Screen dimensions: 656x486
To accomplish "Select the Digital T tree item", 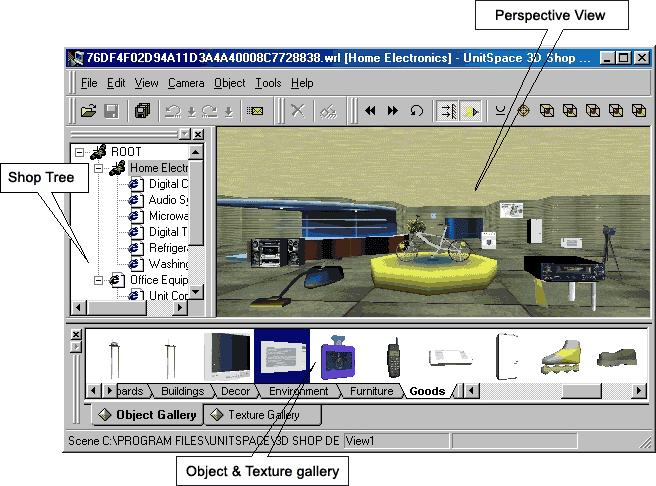I will pos(168,232).
